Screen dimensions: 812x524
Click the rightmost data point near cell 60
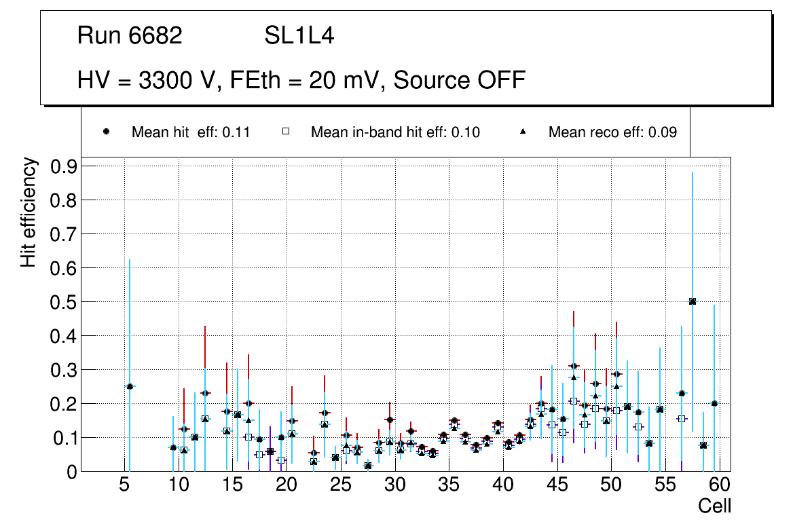click(x=714, y=403)
